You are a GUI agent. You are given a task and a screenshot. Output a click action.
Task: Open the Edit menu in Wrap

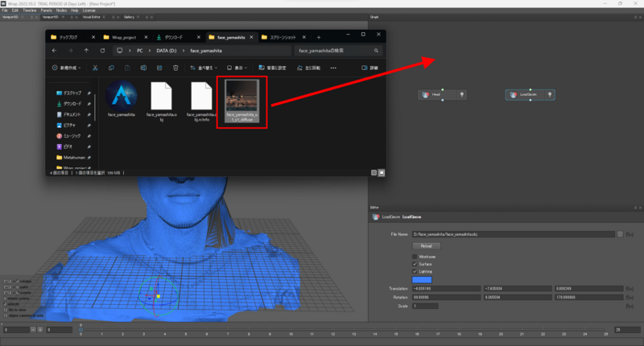click(14, 10)
